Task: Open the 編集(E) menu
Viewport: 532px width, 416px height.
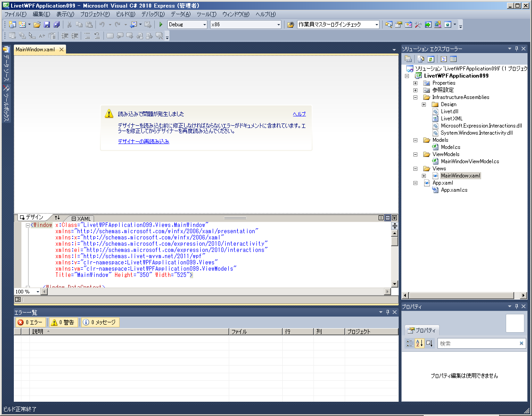Action: click(41, 14)
